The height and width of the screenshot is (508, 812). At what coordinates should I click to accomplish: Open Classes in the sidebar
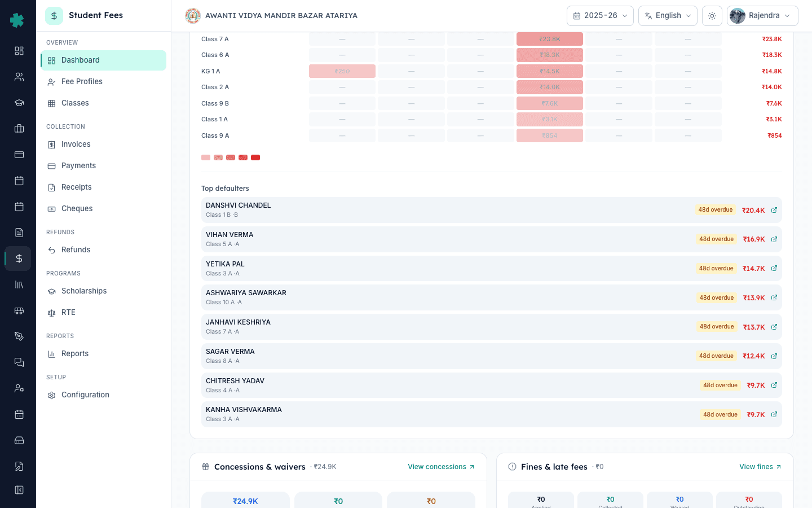pyautogui.click(x=103, y=103)
